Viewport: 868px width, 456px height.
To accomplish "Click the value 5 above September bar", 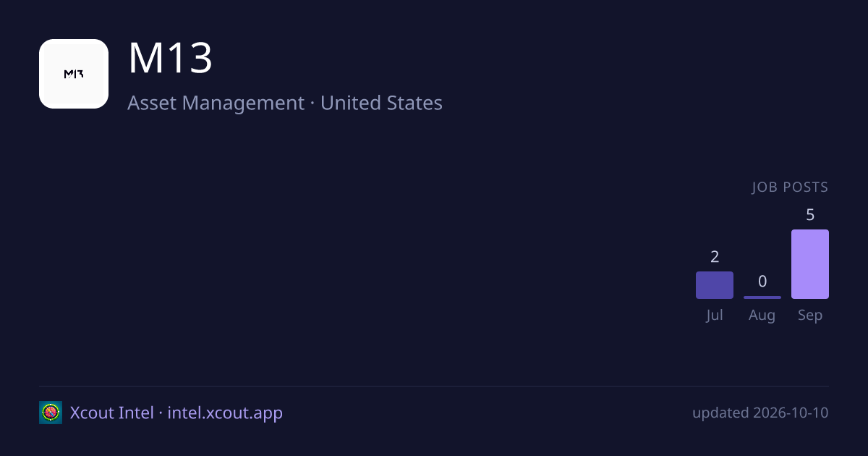I will pos(810,215).
